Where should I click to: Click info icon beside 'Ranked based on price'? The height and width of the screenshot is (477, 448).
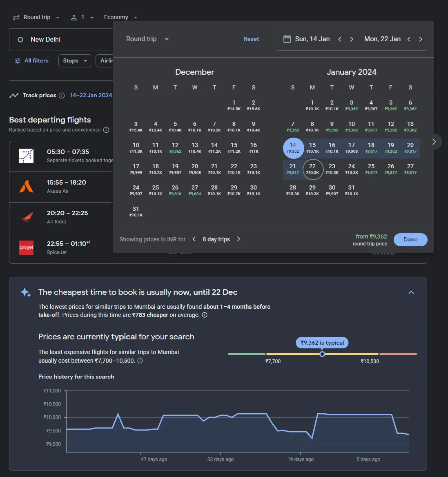click(106, 130)
